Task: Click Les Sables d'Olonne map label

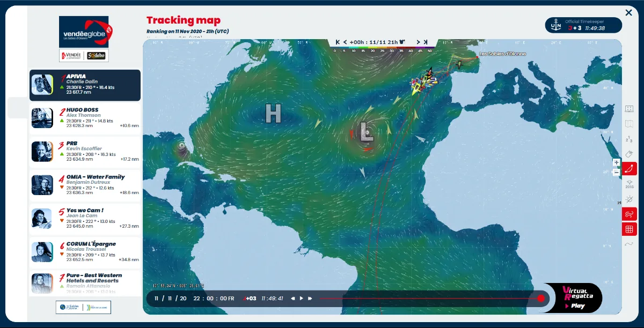Action: (x=502, y=54)
